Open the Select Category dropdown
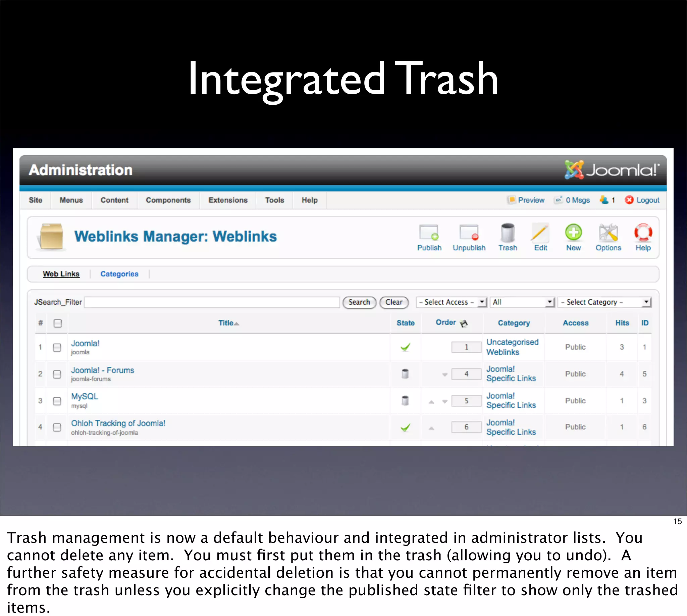 point(604,302)
